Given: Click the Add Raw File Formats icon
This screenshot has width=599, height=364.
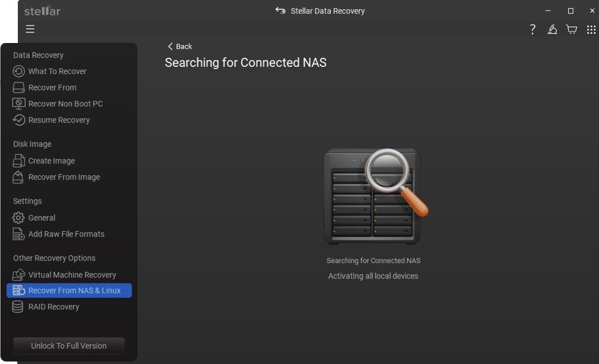Looking at the screenshot, I should click(x=18, y=234).
